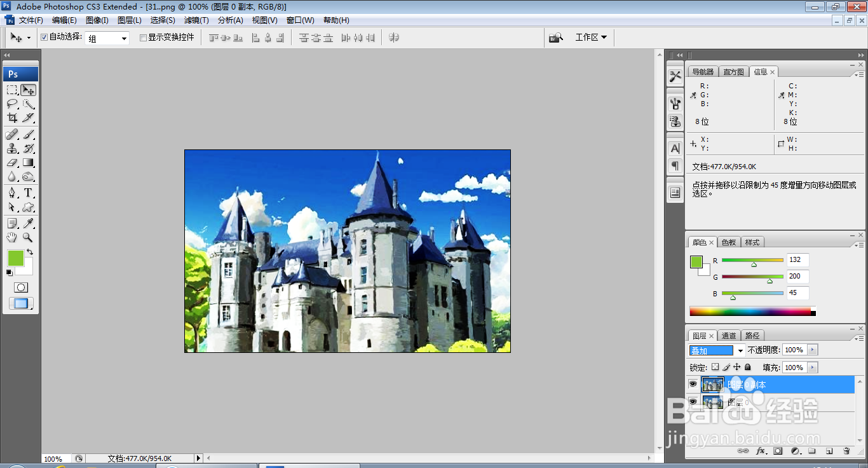Viewport: 868px width, 468px height.
Task: Open the 图层(L) menu
Action: tap(130, 20)
